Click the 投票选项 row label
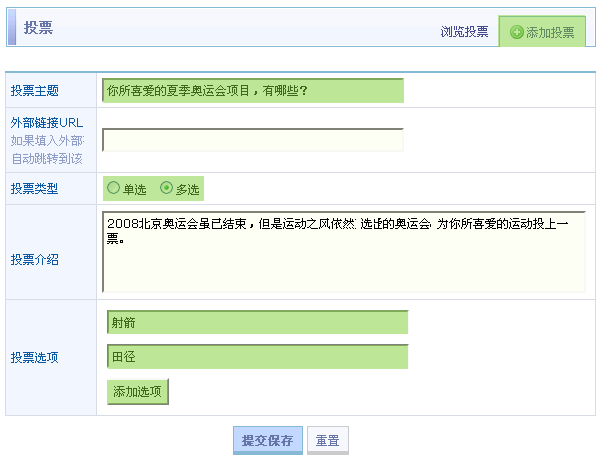The image size is (600, 461). 35,357
